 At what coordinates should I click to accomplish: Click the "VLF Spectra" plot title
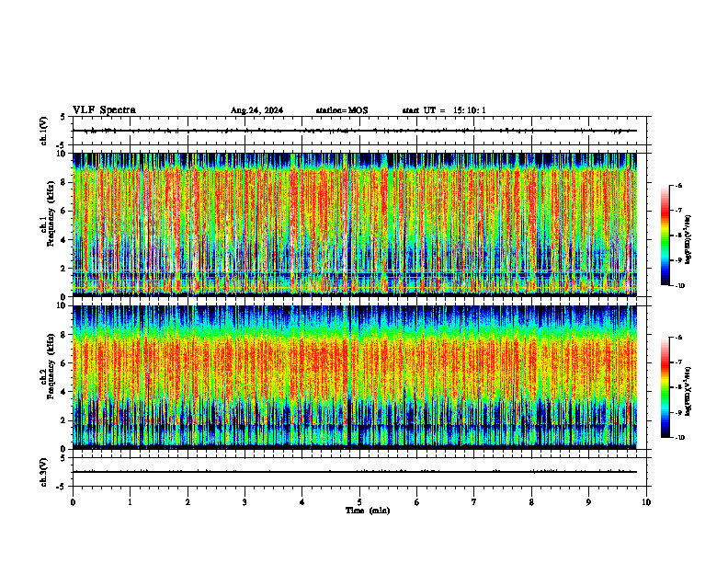click(104, 110)
